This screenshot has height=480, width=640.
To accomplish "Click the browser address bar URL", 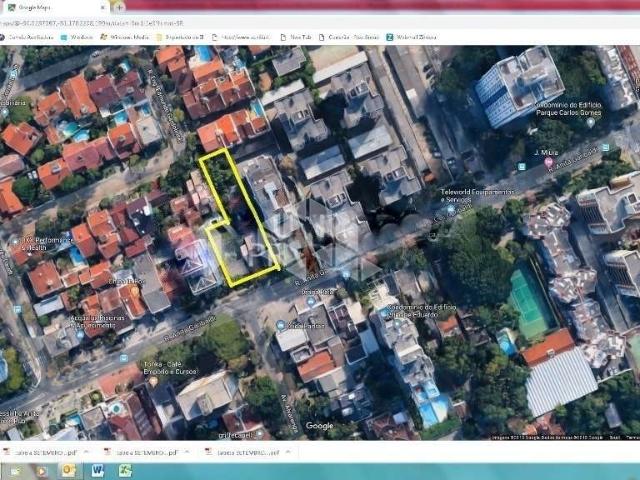I will point(92,23).
